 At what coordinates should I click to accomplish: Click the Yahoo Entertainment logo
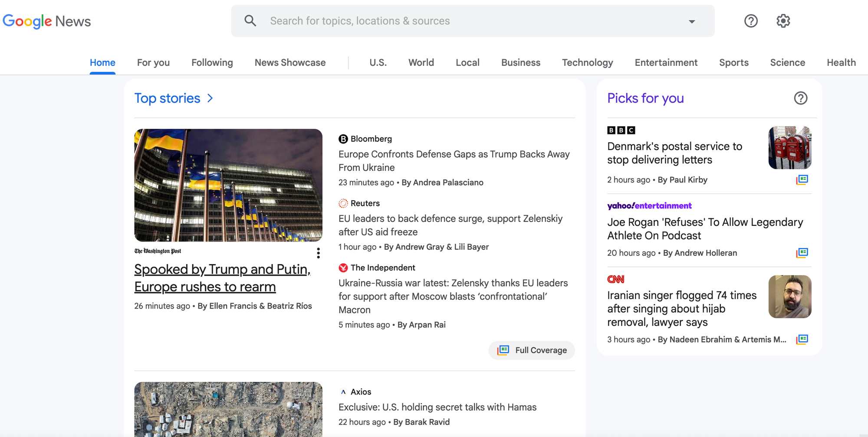click(649, 205)
